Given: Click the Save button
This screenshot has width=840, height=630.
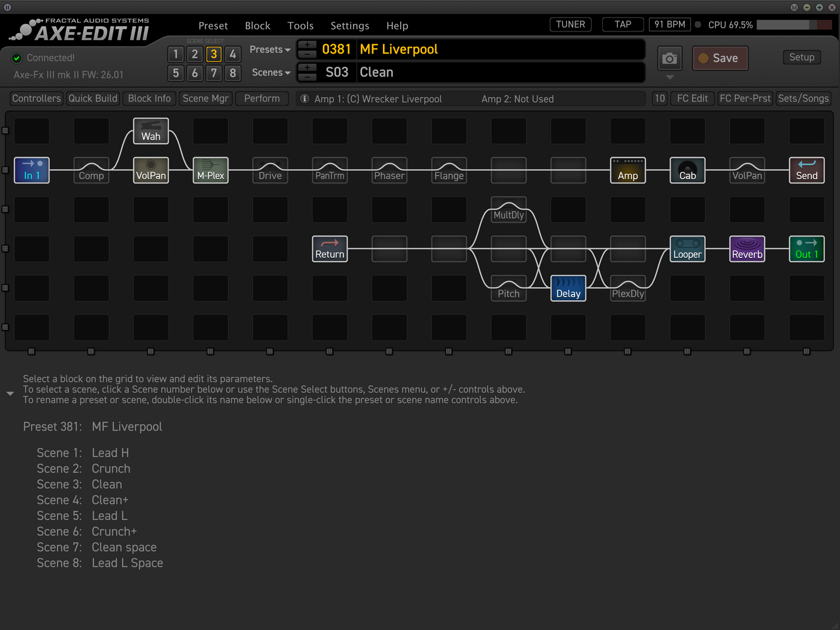Looking at the screenshot, I should [x=720, y=58].
